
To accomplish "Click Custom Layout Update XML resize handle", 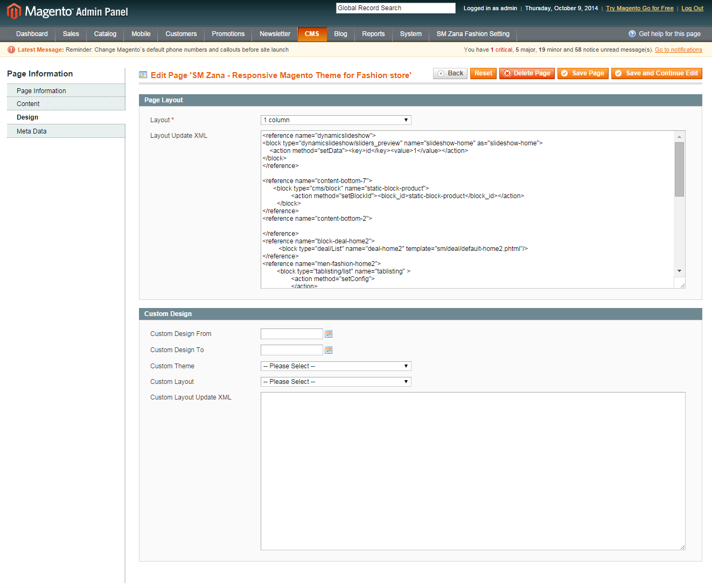I will (x=682, y=547).
